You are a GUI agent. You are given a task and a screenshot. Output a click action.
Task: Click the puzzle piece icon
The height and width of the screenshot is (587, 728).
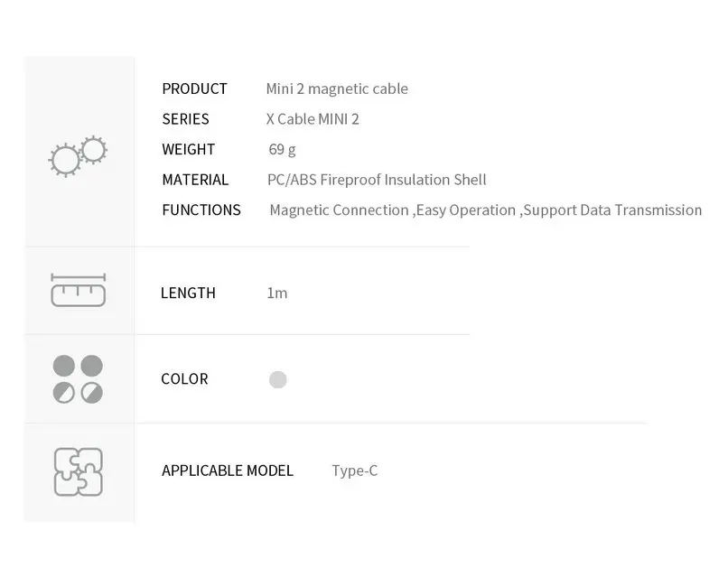(x=78, y=471)
